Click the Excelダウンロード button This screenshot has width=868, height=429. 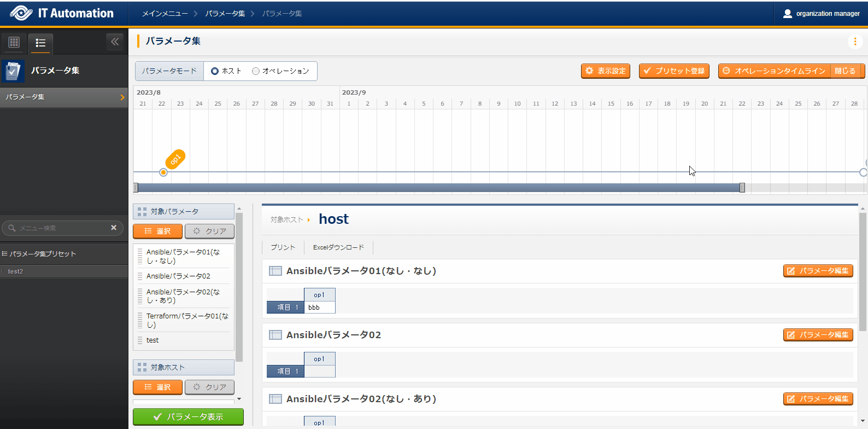point(338,247)
